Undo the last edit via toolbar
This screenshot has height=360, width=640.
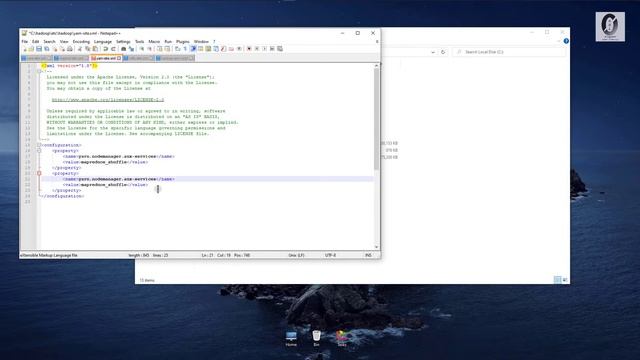click(105, 49)
